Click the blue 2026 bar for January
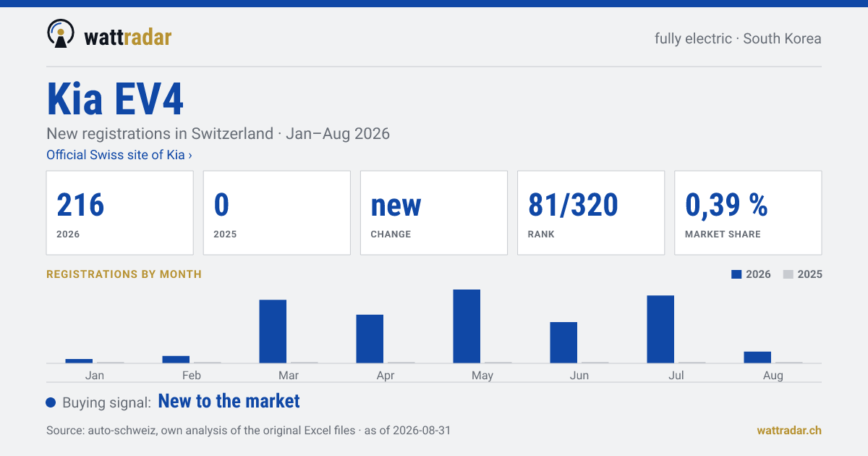Image resolution: width=868 pixels, height=456 pixels. coord(79,360)
